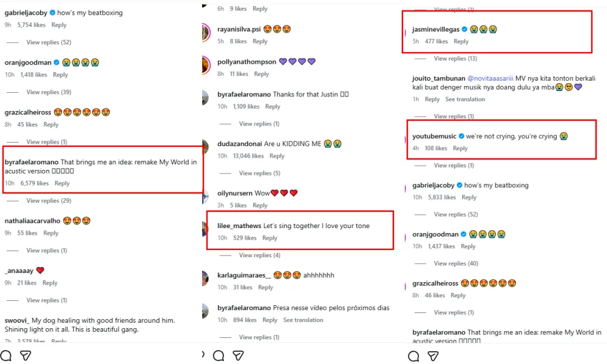
Task: Click the comment icon in the right panel
Action: coord(413,356)
